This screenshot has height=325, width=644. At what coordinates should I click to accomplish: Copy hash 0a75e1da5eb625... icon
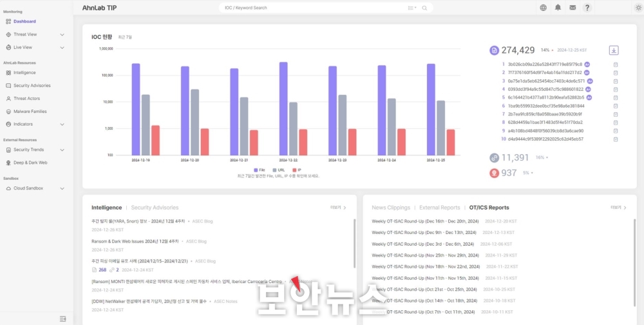point(616,81)
